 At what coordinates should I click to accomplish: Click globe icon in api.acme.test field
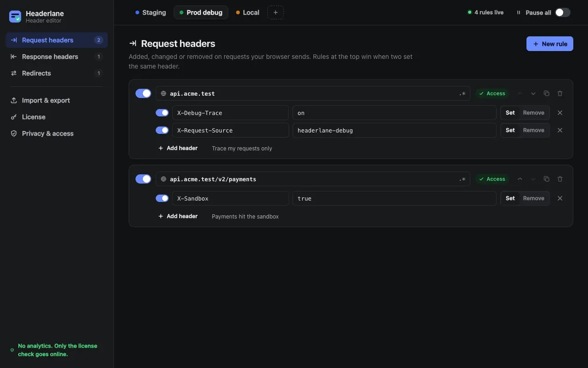(164, 93)
